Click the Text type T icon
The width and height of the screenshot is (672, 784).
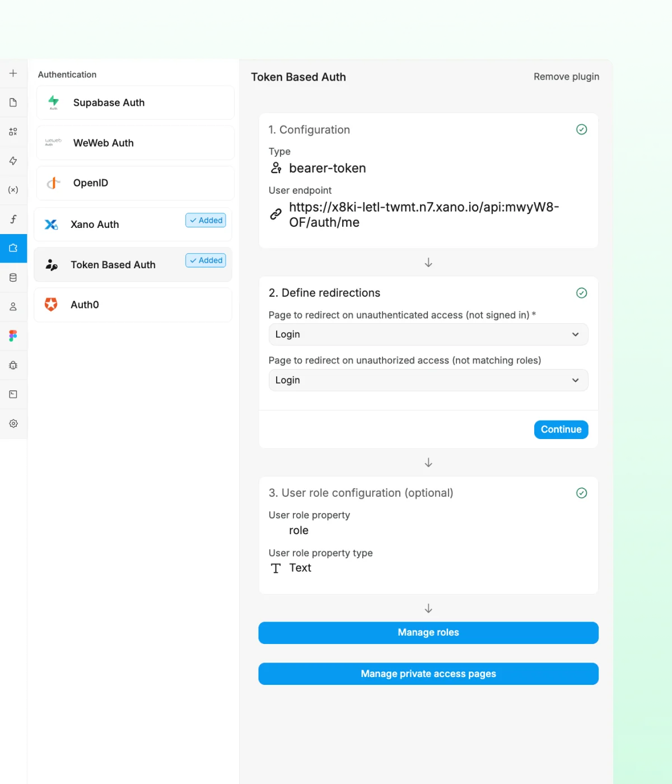click(276, 568)
